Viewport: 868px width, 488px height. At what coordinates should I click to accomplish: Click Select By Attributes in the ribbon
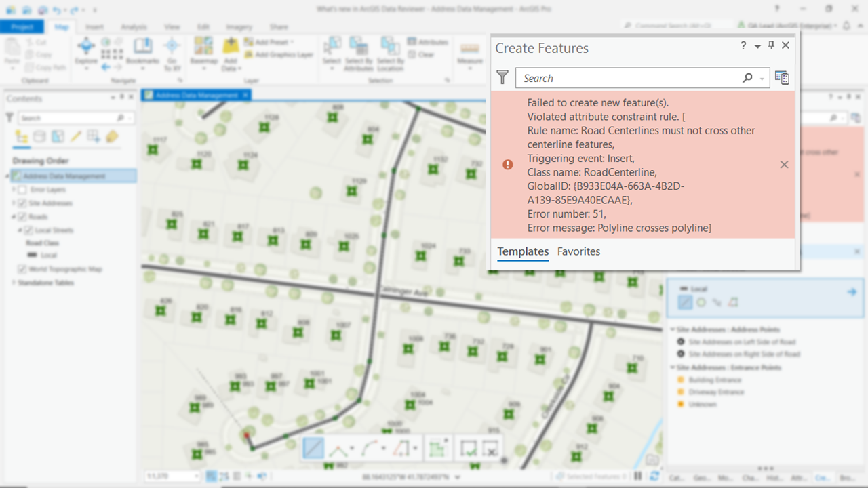358,54
